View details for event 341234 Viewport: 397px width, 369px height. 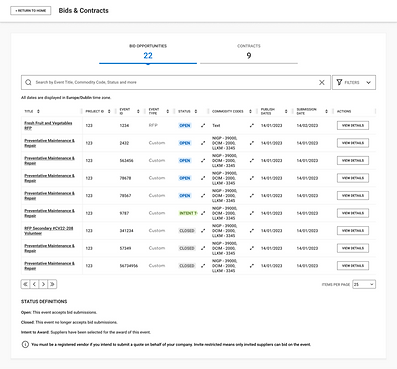tap(353, 230)
